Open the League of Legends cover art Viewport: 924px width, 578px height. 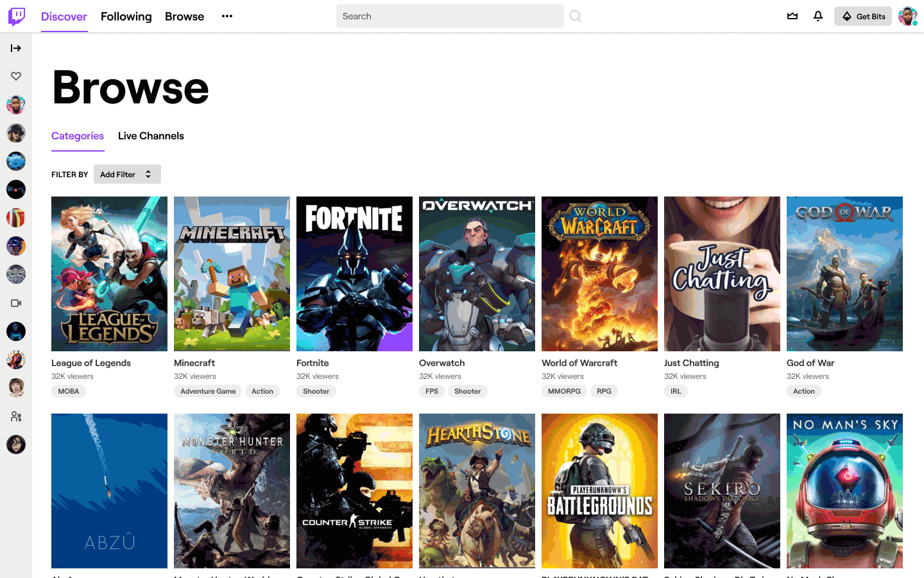coord(109,274)
